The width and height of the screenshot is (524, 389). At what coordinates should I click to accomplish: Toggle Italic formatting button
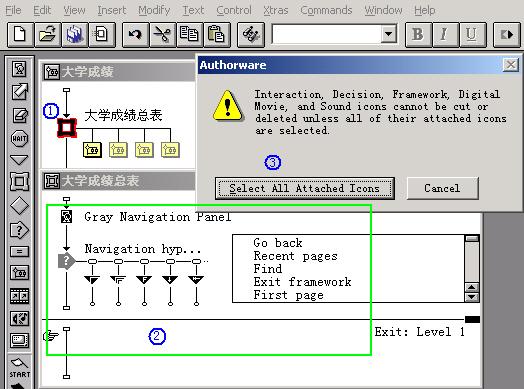point(445,34)
